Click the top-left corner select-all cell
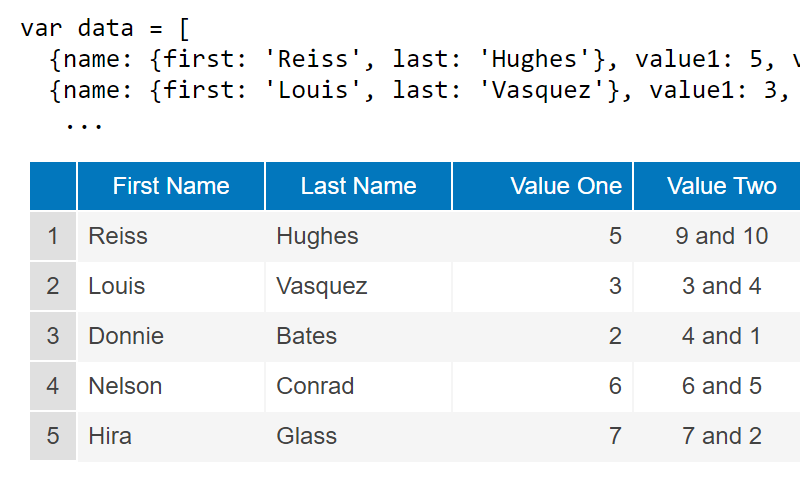Screen dimensions: 800x494 point(53,186)
